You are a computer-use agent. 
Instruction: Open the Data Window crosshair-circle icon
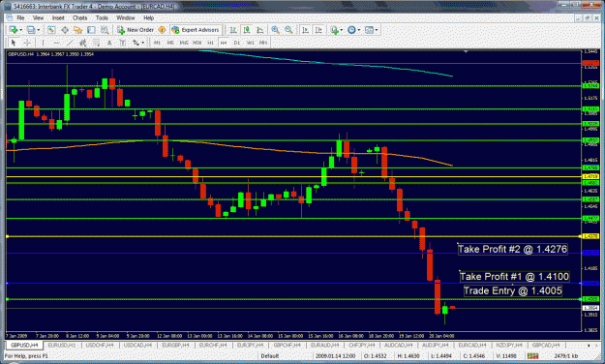point(65,30)
